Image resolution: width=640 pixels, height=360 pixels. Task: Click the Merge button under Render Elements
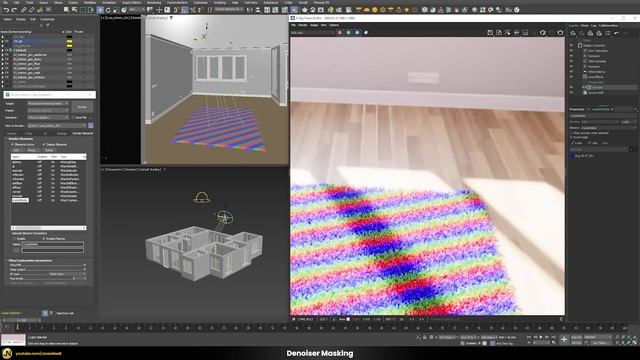tap(33, 150)
